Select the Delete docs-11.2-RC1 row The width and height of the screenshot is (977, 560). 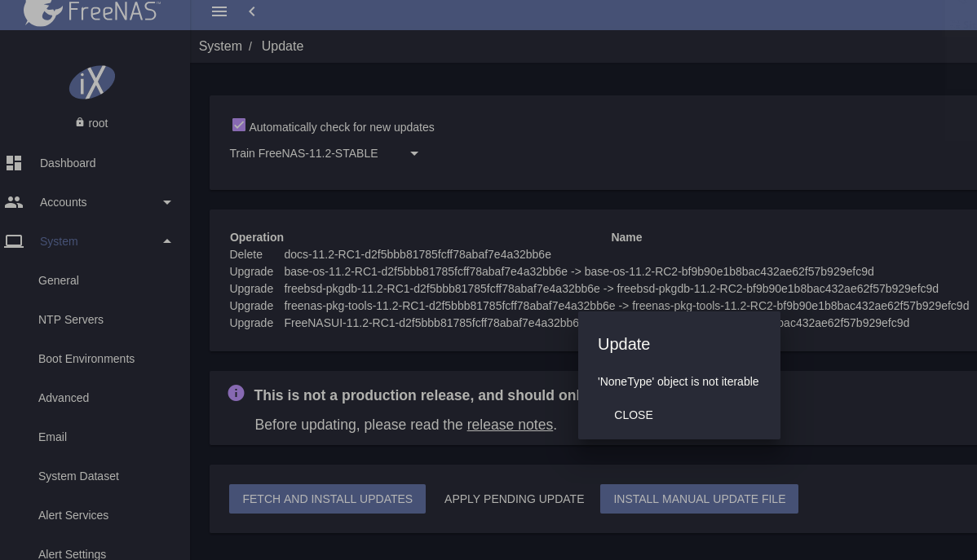pos(390,255)
